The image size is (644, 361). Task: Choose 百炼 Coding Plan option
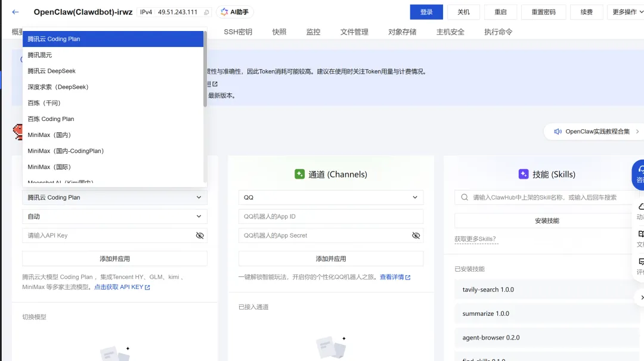(x=113, y=119)
